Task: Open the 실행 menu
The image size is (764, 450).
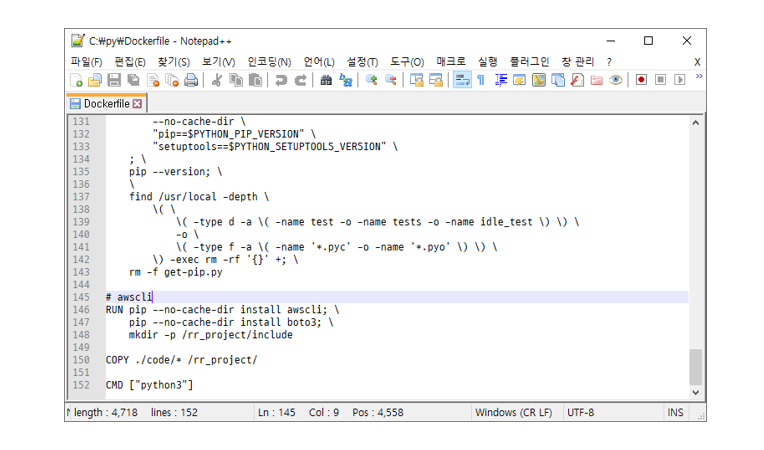Action: (x=488, y=62)
